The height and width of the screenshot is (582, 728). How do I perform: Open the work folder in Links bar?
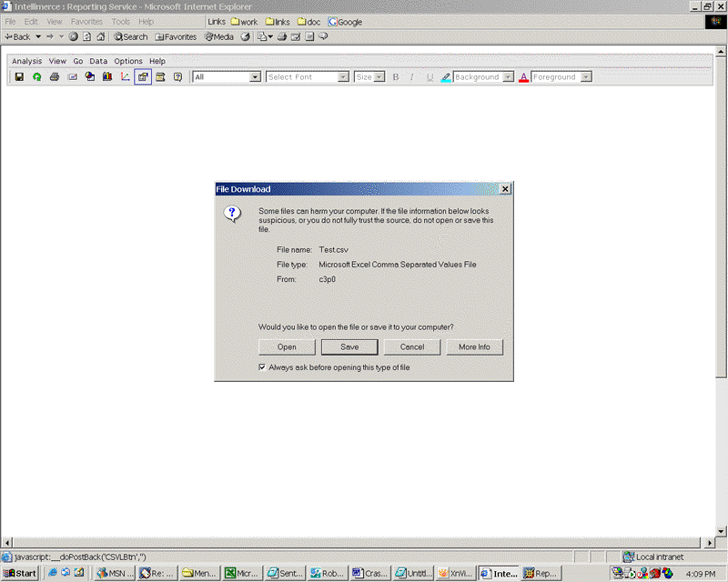pyautogui.click(x=244, y=22)
